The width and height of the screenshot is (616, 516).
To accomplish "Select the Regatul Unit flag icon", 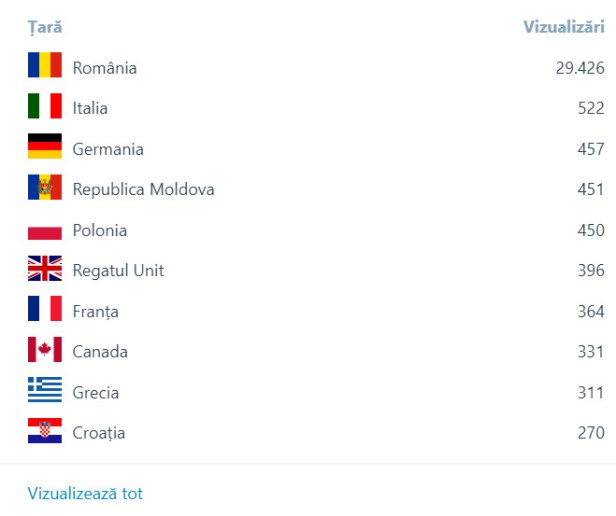I will 45,270.
